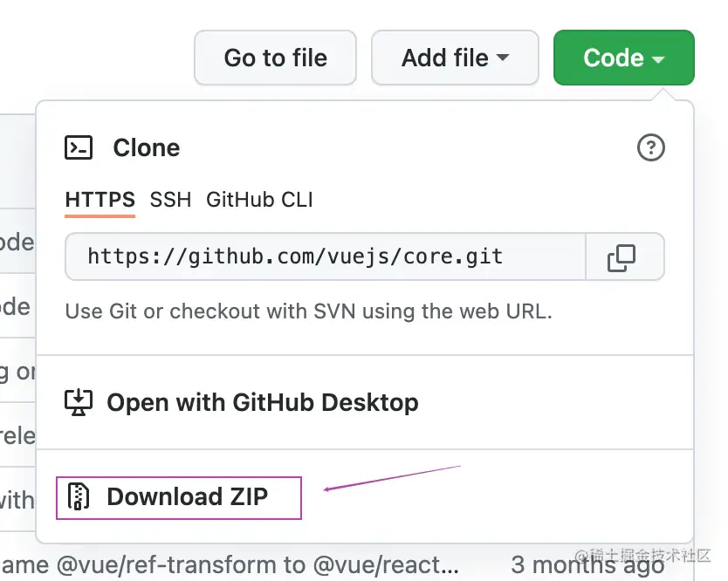Click the vuejs/core.git URL field
Image resolution: width=728 pixels, height=581 pixels.
coord(325,256)
